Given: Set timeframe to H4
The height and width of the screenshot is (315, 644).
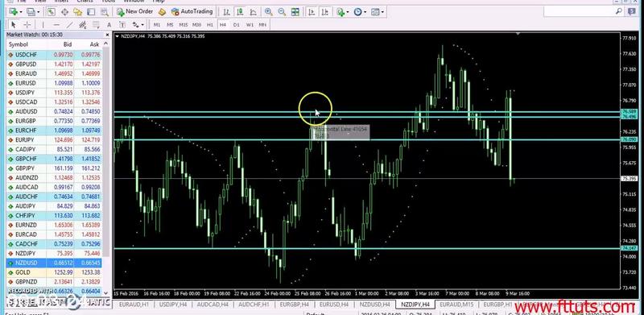Looking at the screenshot, I should tap(223, 25).
